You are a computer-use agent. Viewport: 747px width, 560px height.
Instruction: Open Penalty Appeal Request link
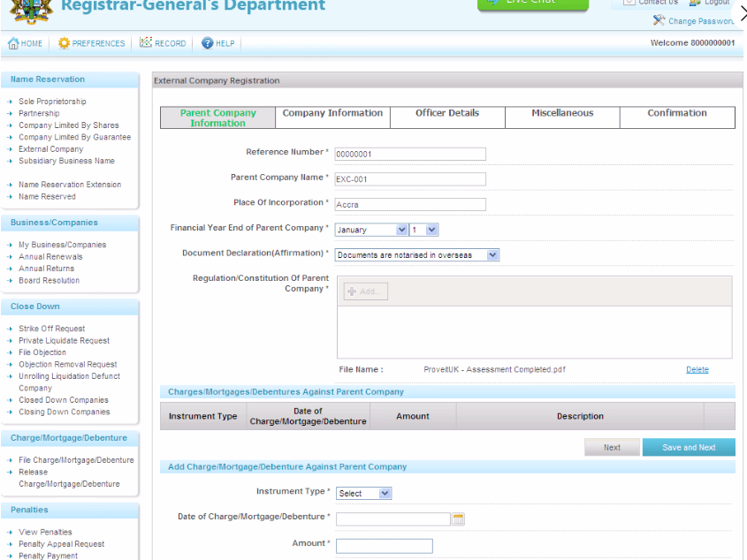[x=62, y=544]
